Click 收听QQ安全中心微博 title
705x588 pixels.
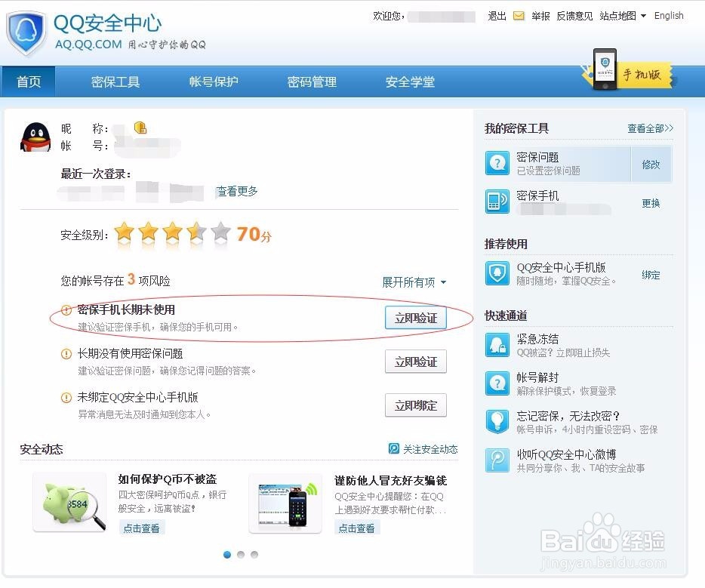566,454
